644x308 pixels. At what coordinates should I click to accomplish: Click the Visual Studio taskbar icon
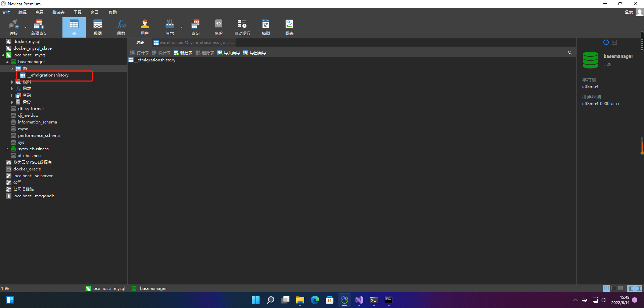(359, 300)
